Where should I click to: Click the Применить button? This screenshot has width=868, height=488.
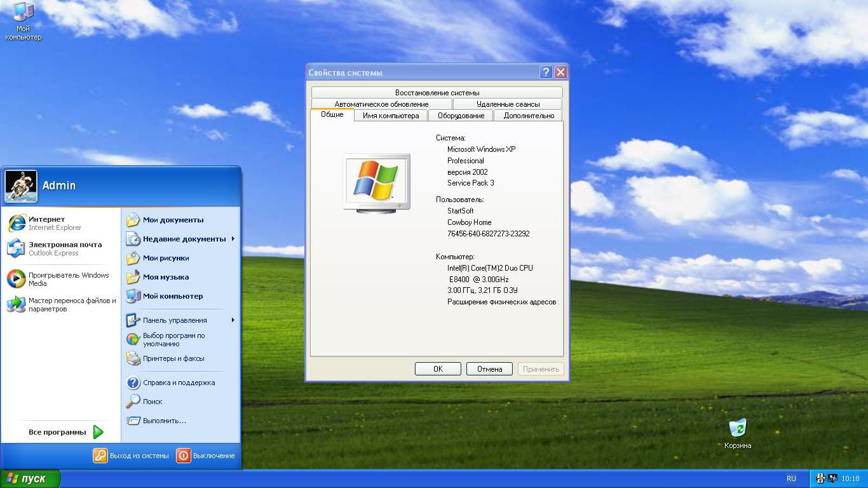[x=541, y=369]
